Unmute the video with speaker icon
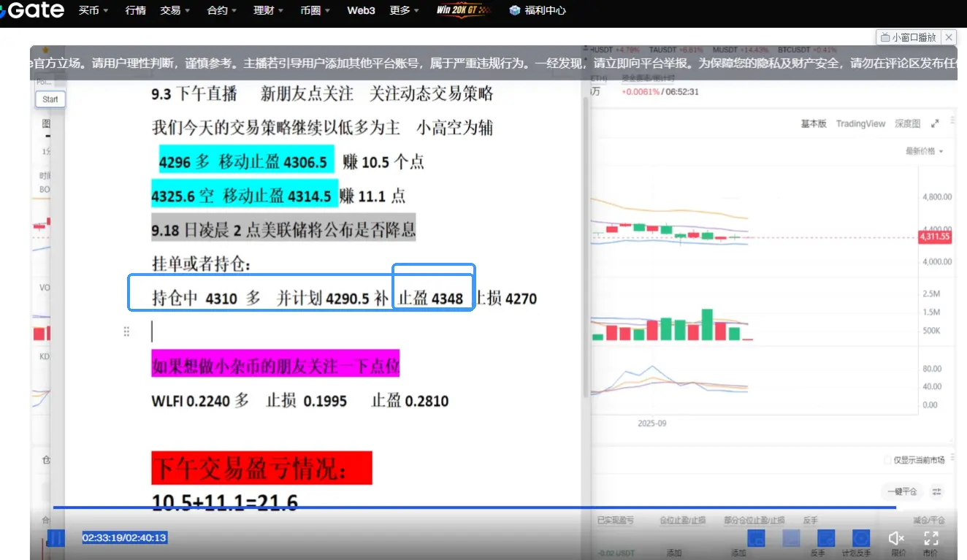This screenshot has height=560, width=967. click(x=896, y=538)
